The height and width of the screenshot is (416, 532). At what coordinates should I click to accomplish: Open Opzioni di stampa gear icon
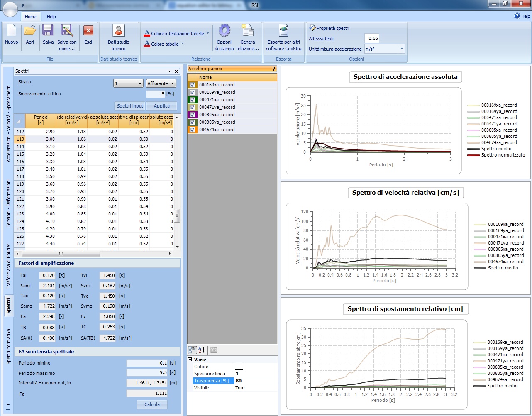225,30
